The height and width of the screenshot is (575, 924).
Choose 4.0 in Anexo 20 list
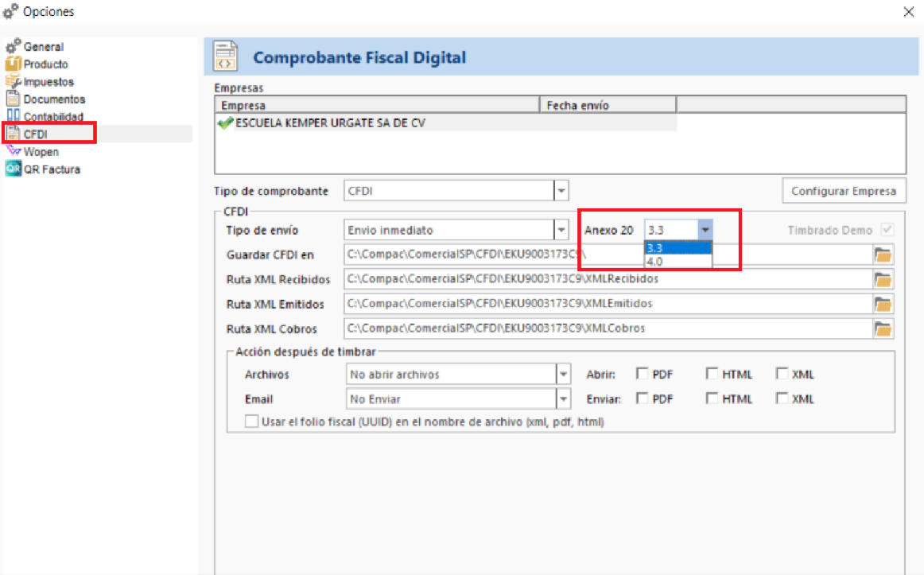point(678,261)
